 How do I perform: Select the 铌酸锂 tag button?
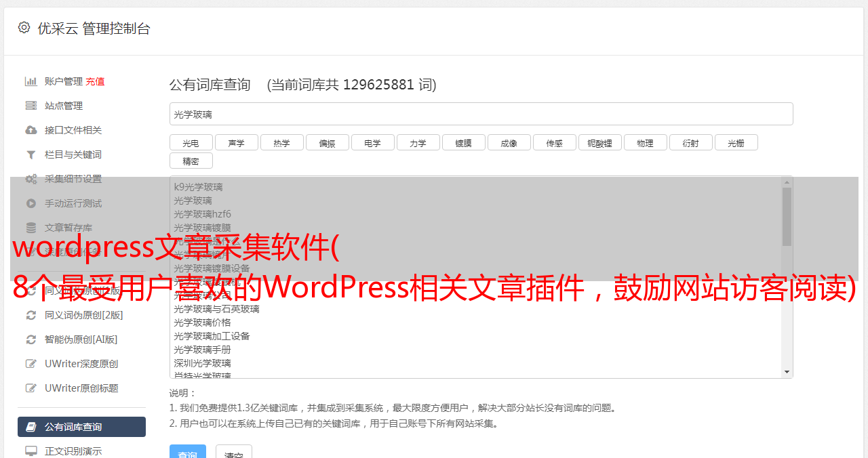pos(599,142)
